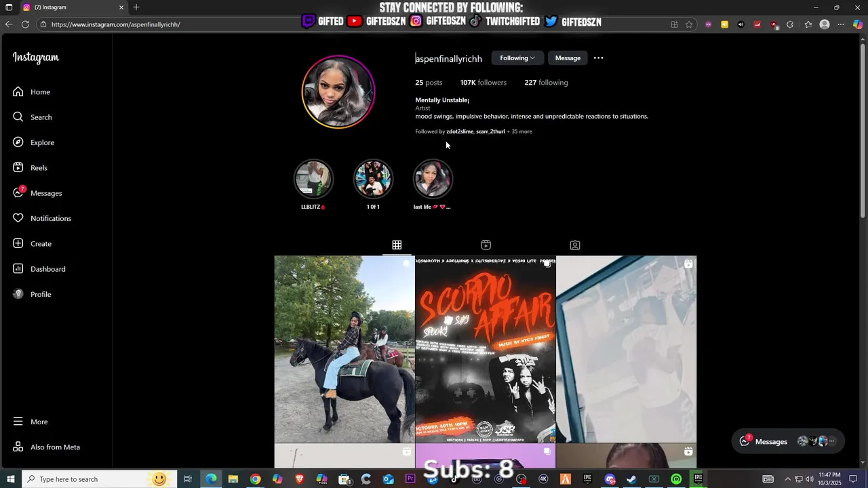Open the Dashboard page
The width and height of the screenshot is (868, 488).
(x=39, y=269)
